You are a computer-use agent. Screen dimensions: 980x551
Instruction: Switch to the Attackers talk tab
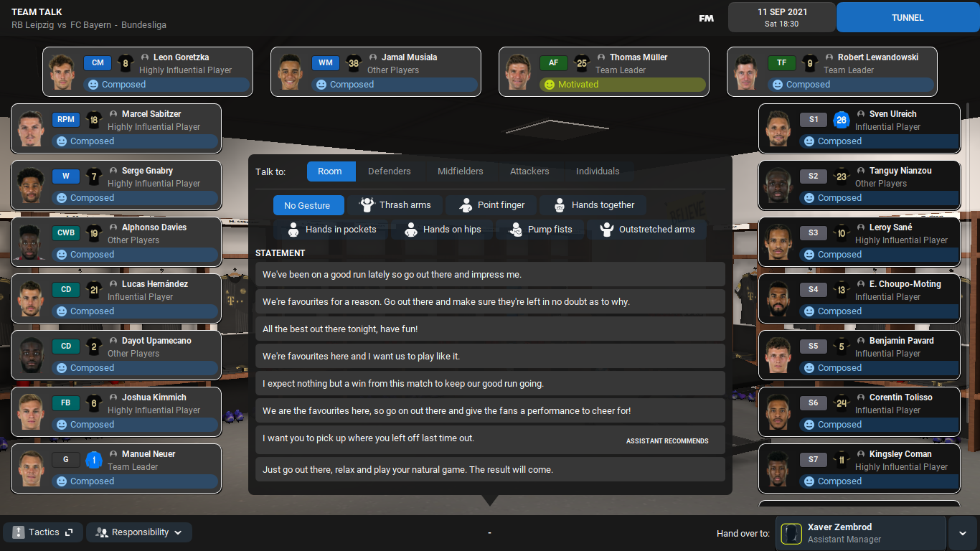(x=529, y=171)
